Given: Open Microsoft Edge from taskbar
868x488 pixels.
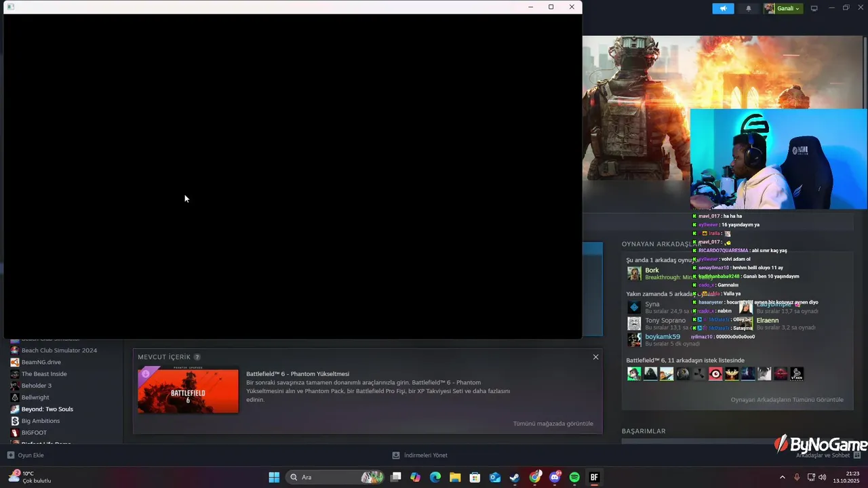Looking at the screenshot, I should pos(435,477).
